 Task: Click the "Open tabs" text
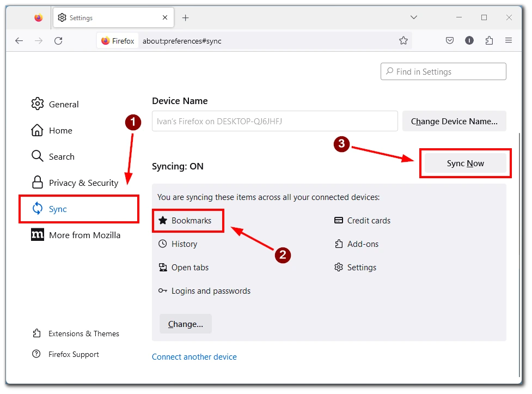coord(190,268)
